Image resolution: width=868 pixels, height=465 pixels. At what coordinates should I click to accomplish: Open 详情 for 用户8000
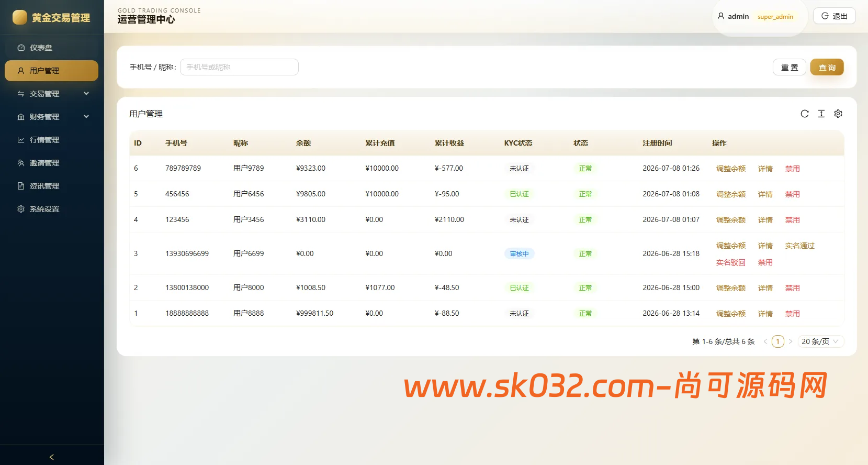pyautogui.click(x=765, y=288)
